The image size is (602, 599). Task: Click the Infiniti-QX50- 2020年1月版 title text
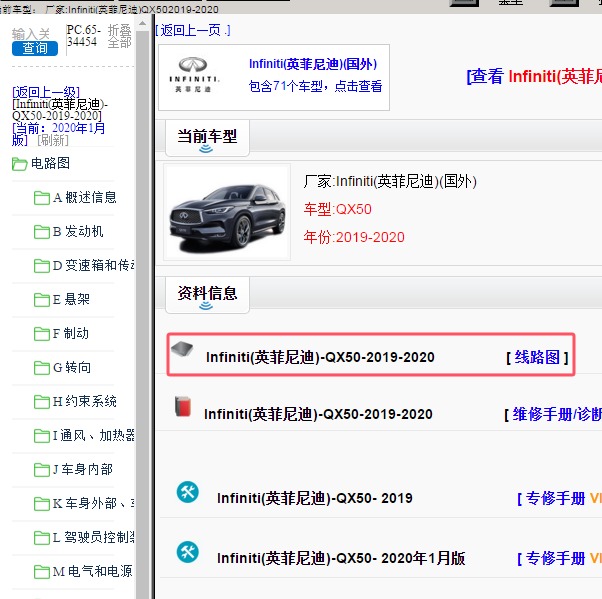tap(341, 558)
